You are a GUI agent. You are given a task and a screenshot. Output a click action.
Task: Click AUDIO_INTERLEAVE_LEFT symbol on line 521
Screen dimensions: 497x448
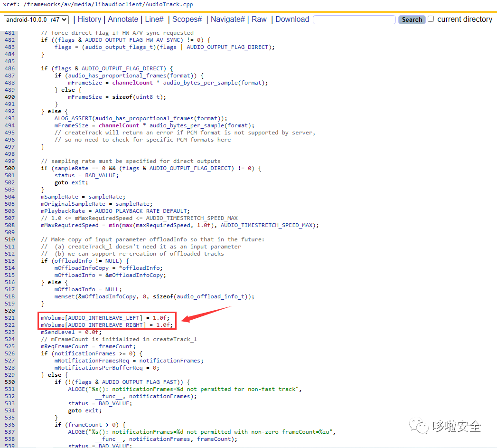point(103,318)
